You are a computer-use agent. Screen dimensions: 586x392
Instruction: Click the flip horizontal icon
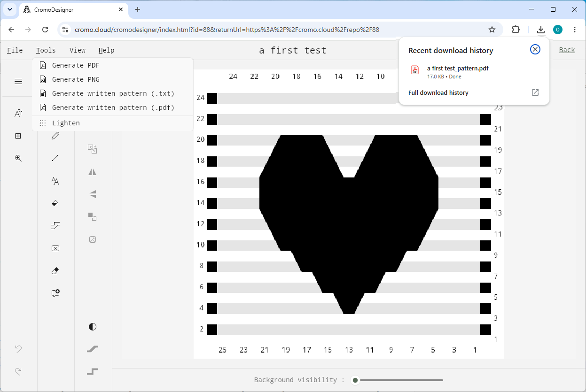[93, 172]
